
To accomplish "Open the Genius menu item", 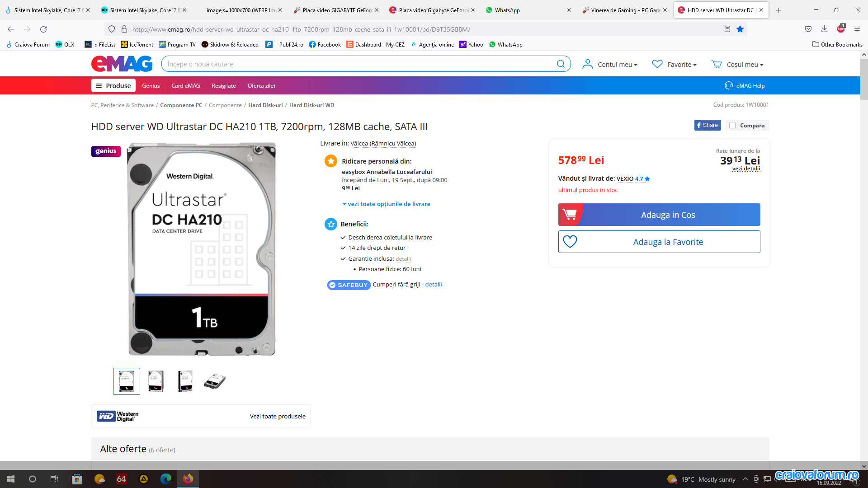I will tap(151, 86).
